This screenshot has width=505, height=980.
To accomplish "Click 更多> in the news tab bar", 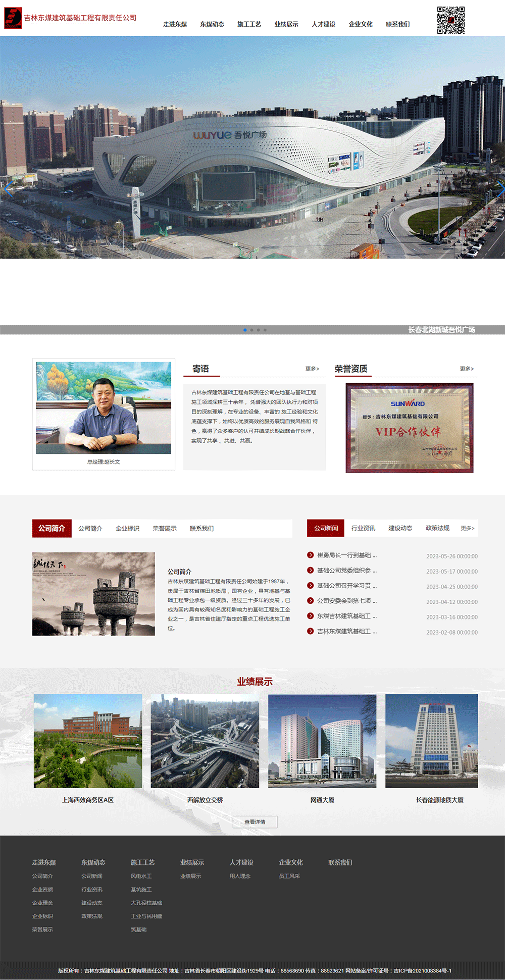I will [468, 528].
